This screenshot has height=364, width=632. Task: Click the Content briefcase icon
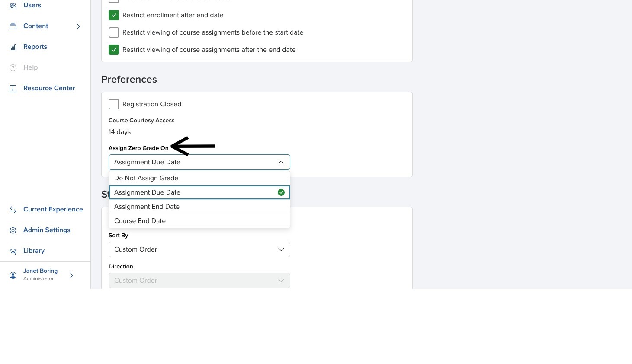coord(13,26)
